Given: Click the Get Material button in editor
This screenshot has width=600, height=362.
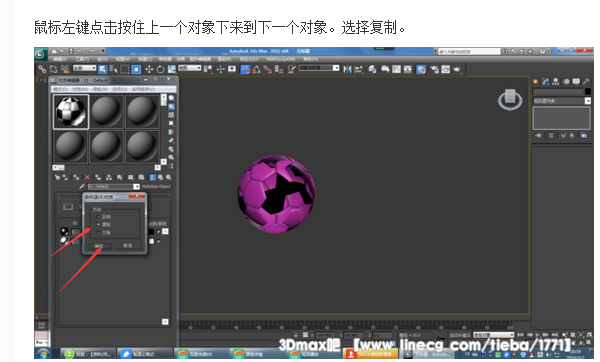Looking at the screenshot, I should coord(57,177).
